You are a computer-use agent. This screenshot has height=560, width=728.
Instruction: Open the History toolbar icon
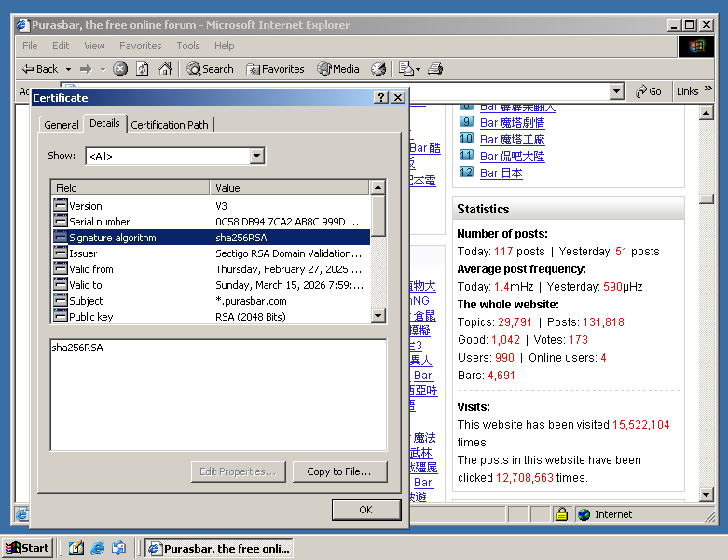pyautogui.click(x=378, y=69)
